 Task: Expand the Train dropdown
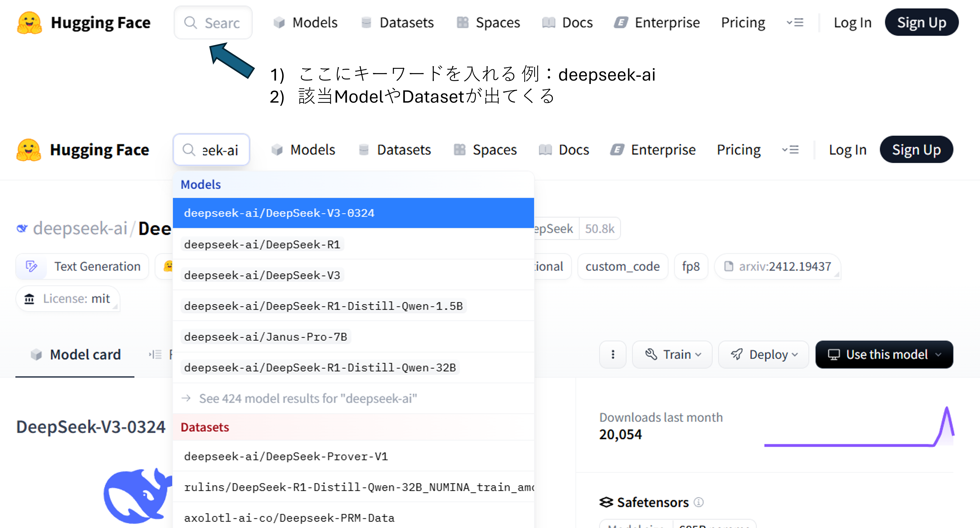pos(672,354)
